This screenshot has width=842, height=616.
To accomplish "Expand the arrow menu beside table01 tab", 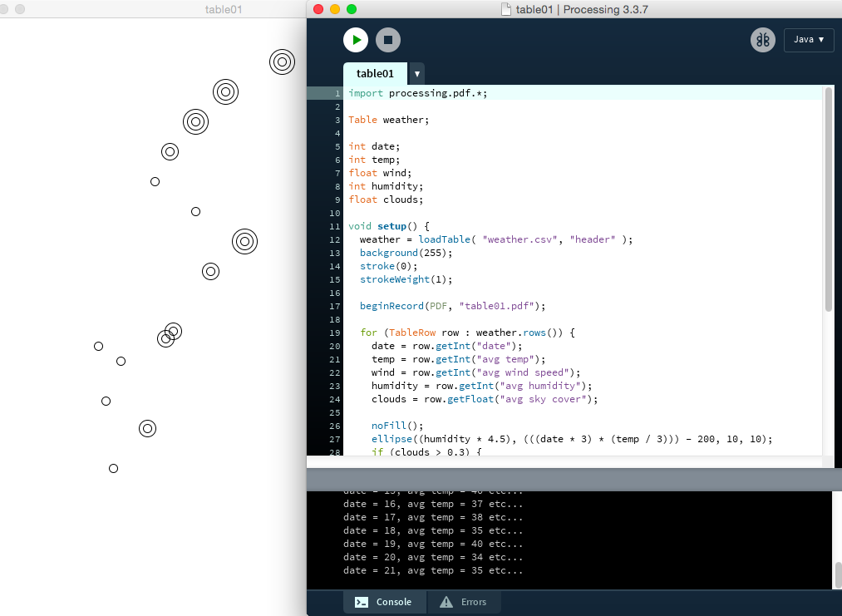I will pos(416,73).
